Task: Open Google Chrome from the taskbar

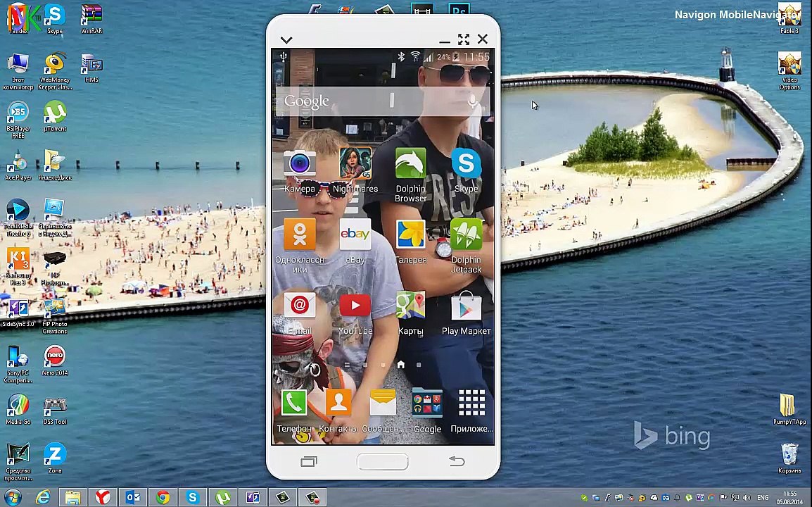Action: [x=163, y=498]
